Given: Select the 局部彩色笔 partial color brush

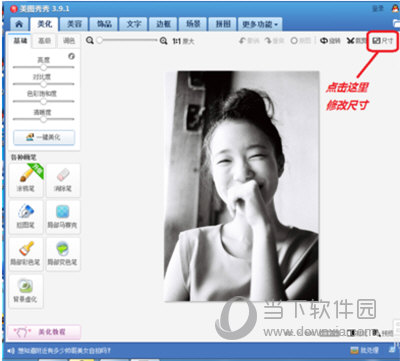Looking at the screenshot, I should pos(26,253).
